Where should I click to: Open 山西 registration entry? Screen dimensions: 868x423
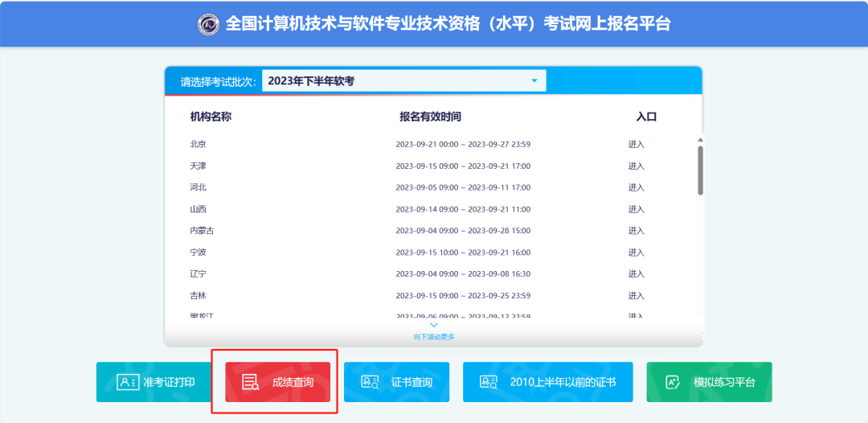point(637,209)
